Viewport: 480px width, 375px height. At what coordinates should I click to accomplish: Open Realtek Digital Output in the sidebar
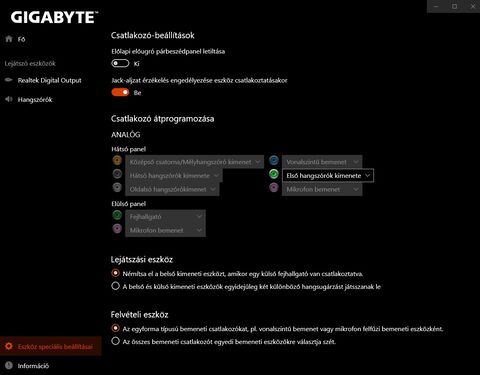49,80
